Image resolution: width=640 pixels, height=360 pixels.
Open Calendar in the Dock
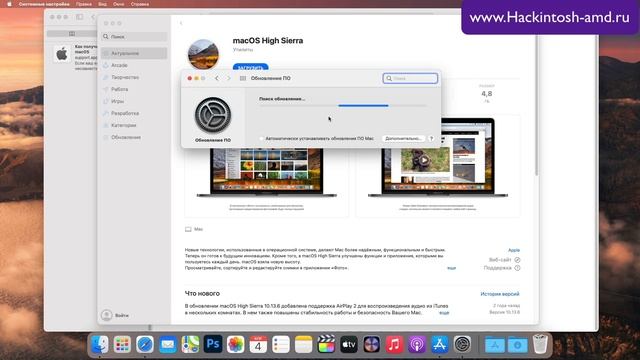258,345
